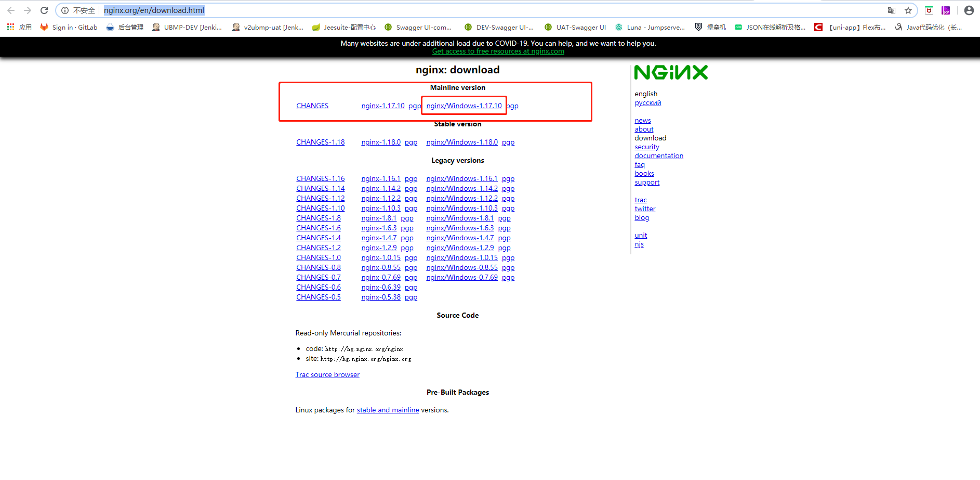Switch site language to русский
Image resolution: width=980 pixels, height=480 pixels.
coord(647,102)
